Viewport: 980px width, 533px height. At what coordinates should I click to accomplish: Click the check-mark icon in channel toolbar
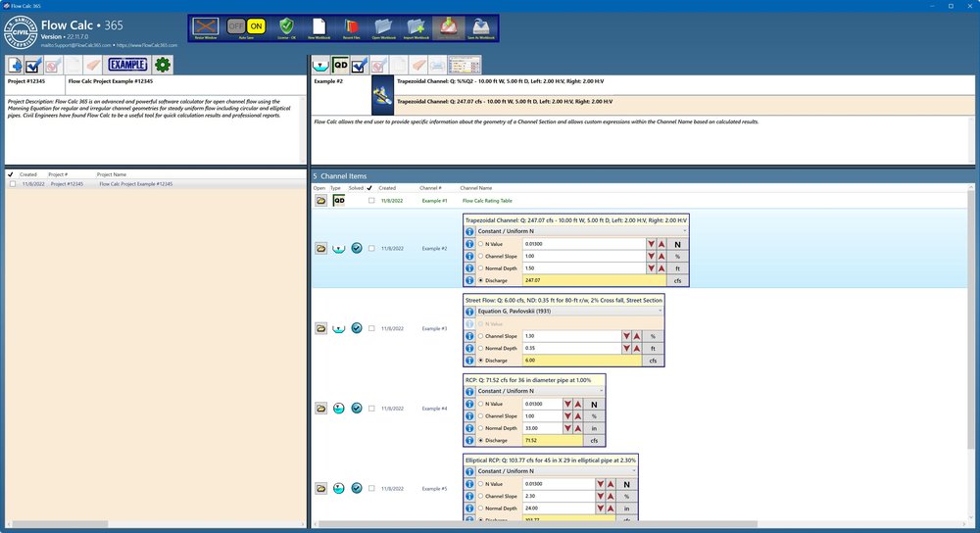360,65
